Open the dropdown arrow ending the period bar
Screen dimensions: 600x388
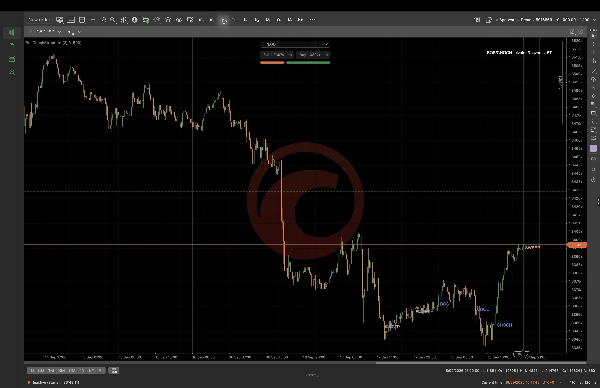[x=101, y=370]
